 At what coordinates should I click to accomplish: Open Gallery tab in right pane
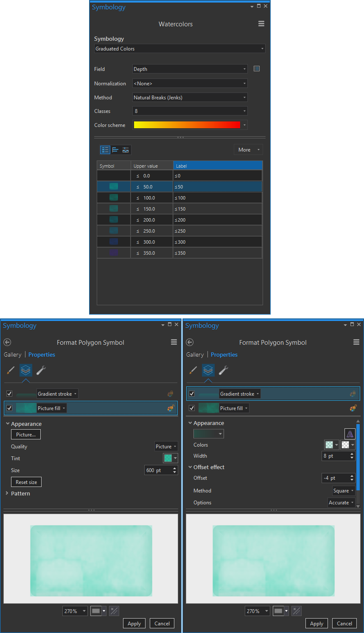(x=195, y=354)
